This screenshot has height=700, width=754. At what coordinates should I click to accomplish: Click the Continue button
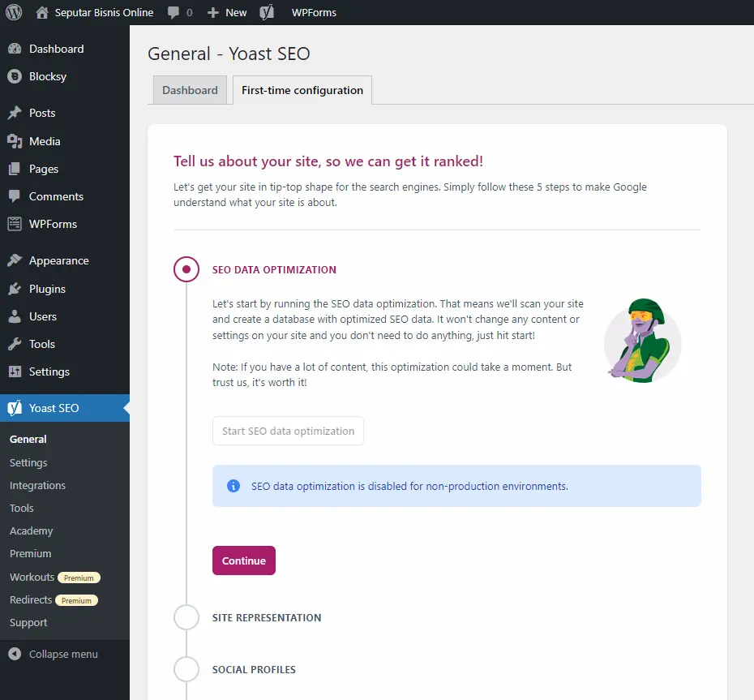(244, 560)
